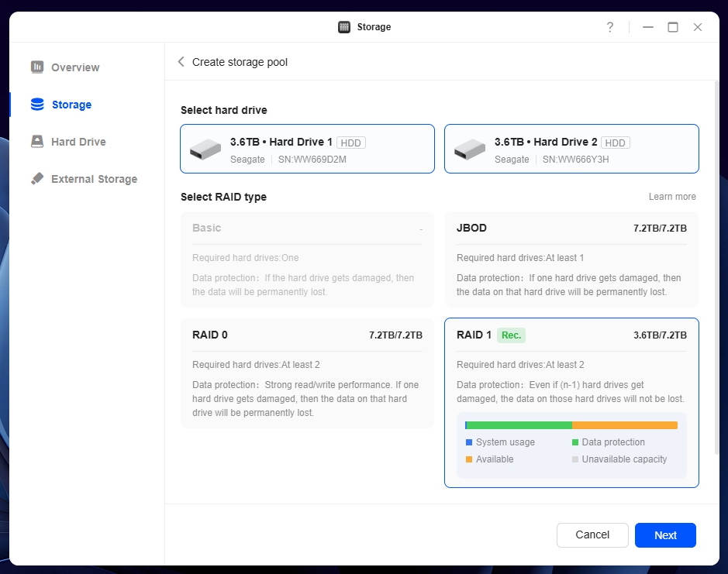The image size is (728, 574).
Task: Go back using the left chevron arrow
Action: (181, 62)
